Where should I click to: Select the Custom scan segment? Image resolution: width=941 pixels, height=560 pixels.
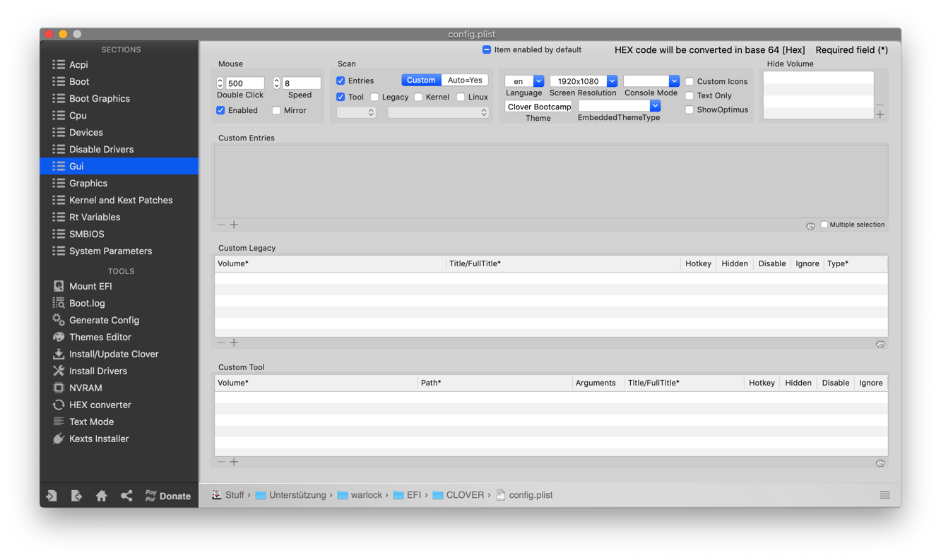tap(421, 81)
